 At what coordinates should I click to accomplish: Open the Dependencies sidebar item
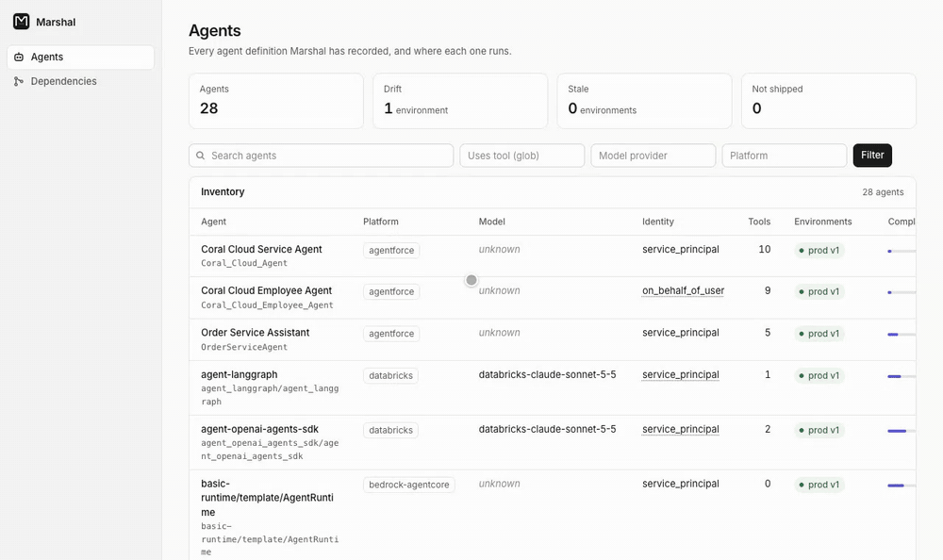point(80,81)
